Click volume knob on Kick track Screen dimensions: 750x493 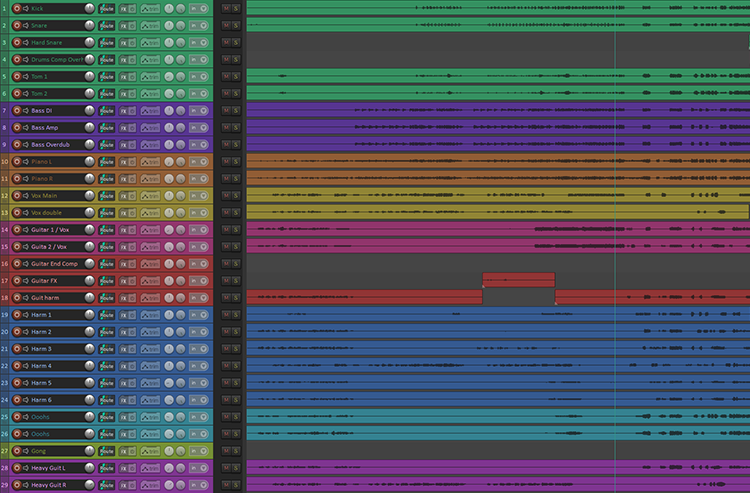89,8
